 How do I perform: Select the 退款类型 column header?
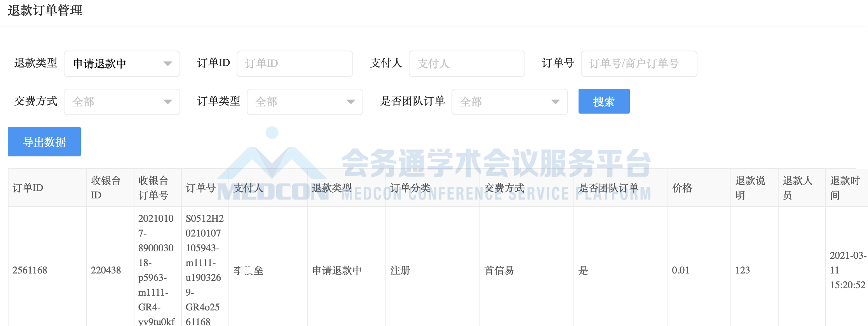click(x=332, y=188)
